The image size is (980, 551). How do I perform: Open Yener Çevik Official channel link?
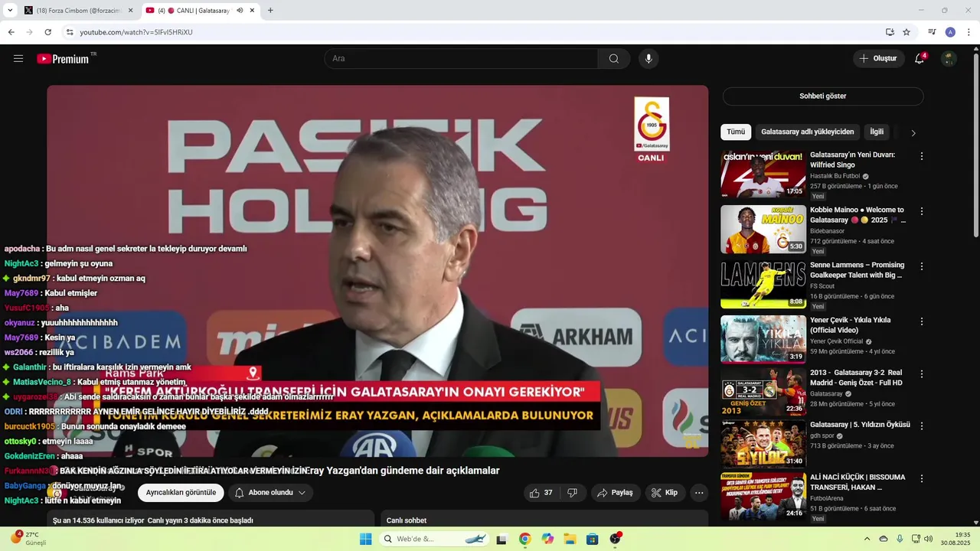836,341
